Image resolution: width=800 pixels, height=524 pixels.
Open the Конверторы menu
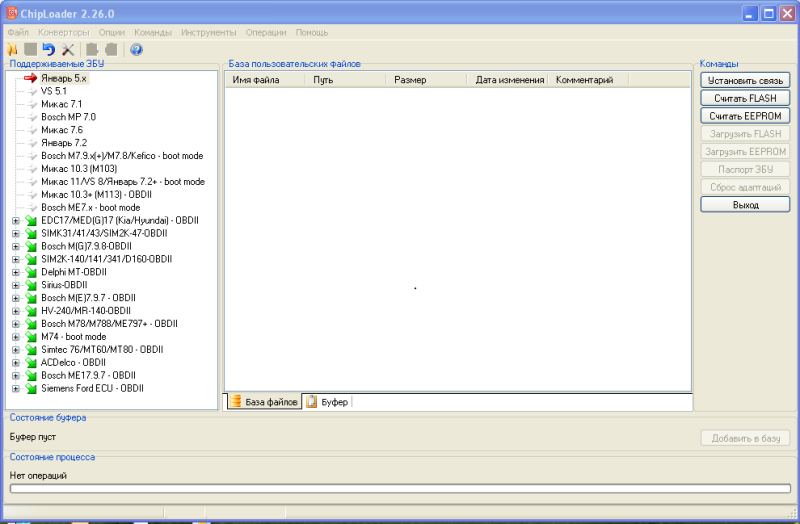pyautogui.click(x=63, y=32)
